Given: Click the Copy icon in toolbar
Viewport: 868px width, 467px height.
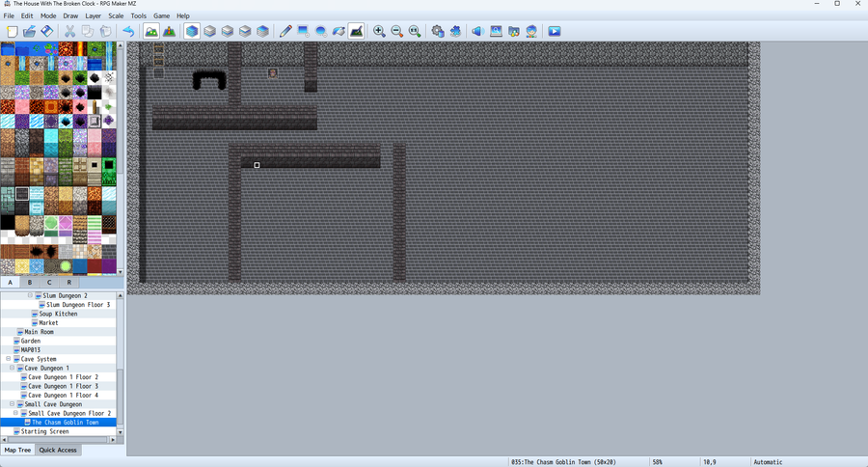Looking at the screenshot, I should [88, 32].
